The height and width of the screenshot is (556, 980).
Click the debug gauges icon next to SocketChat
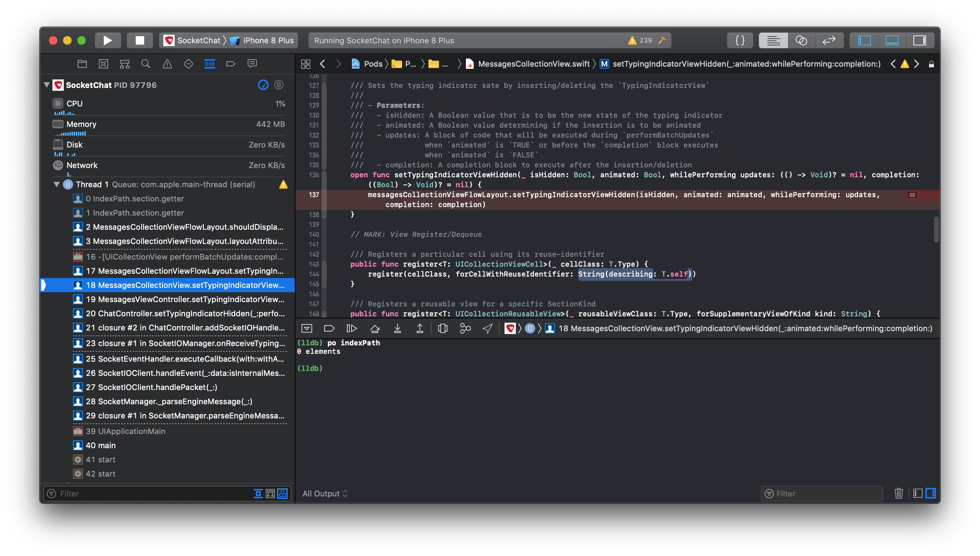click(263, 85)
